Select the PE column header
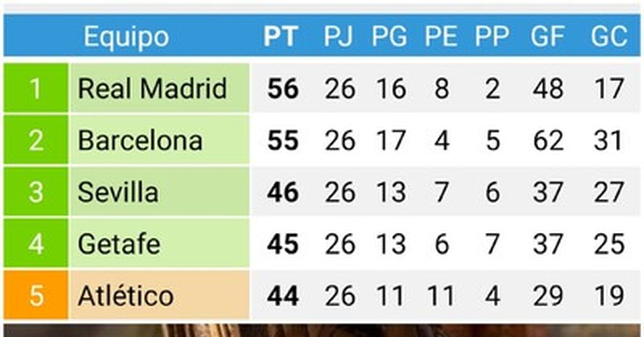This screenshot has height=337, width=644. [x=441, y=36]
